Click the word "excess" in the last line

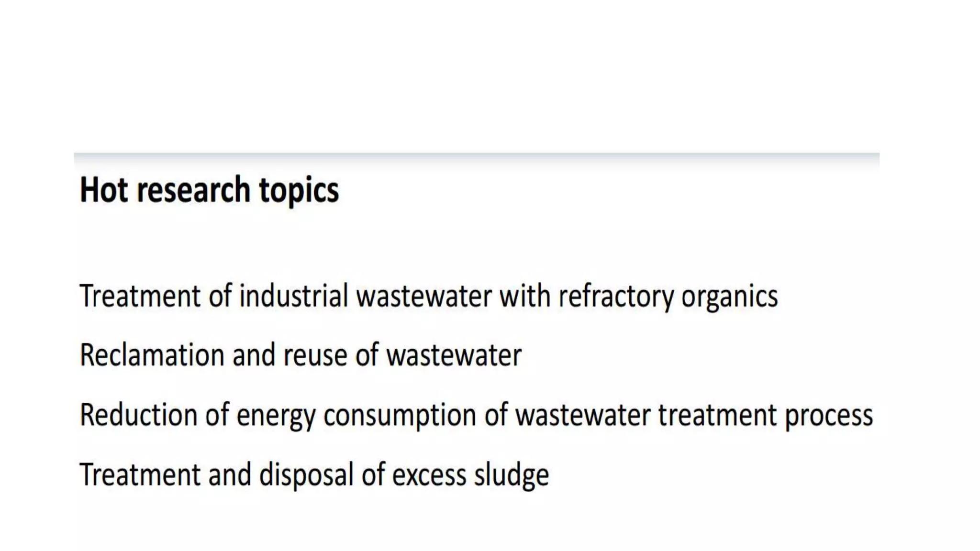(x=429, y=476)
